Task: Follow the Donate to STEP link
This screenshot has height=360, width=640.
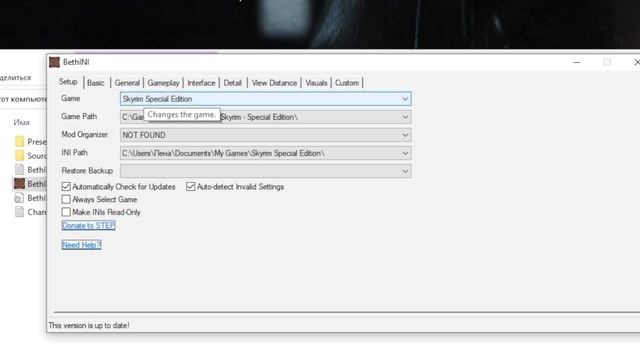Action: 88,225
